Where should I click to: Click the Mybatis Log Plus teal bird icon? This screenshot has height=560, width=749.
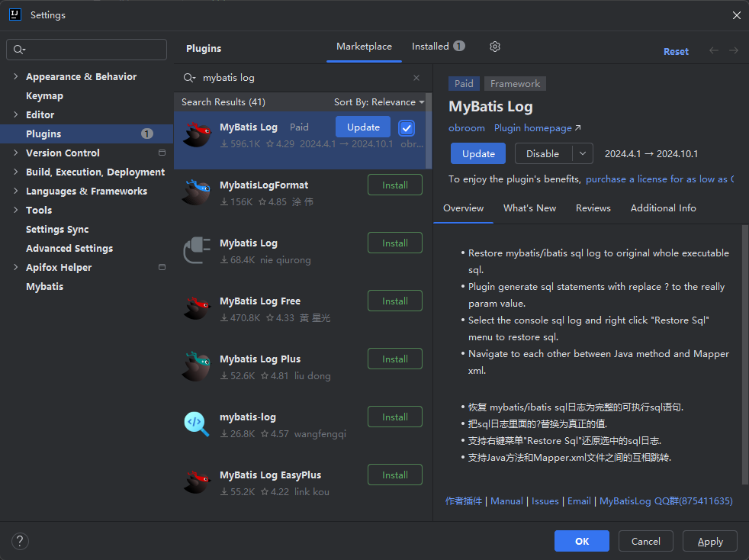(x=197, y=367)
